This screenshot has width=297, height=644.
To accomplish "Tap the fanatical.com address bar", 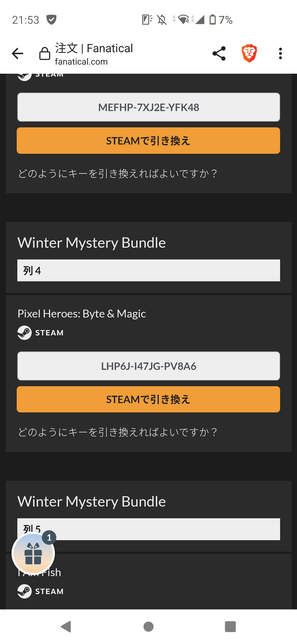I will click(x=94, y=53).
